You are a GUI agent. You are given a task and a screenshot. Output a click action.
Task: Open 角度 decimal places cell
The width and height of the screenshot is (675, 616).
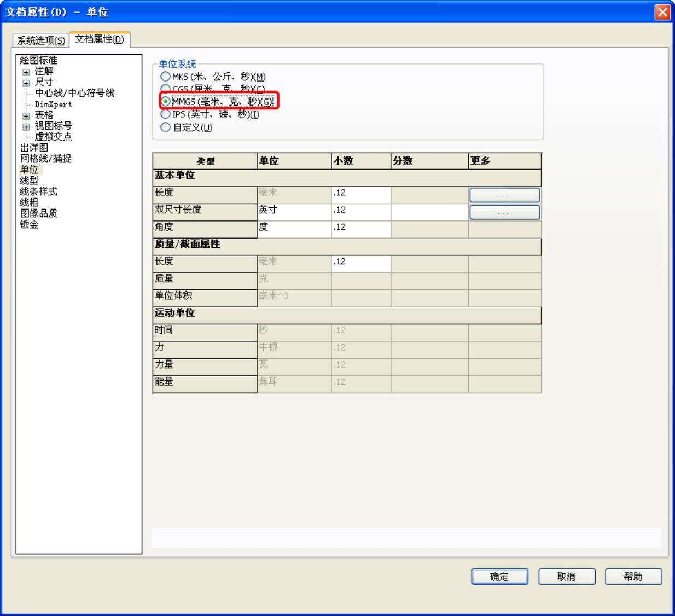(361, 229)
